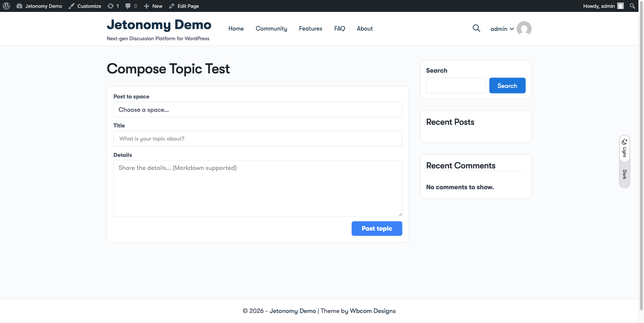Open the New content menu
Image resolution: width=644 pixels, height=323 pixels.
153,6
